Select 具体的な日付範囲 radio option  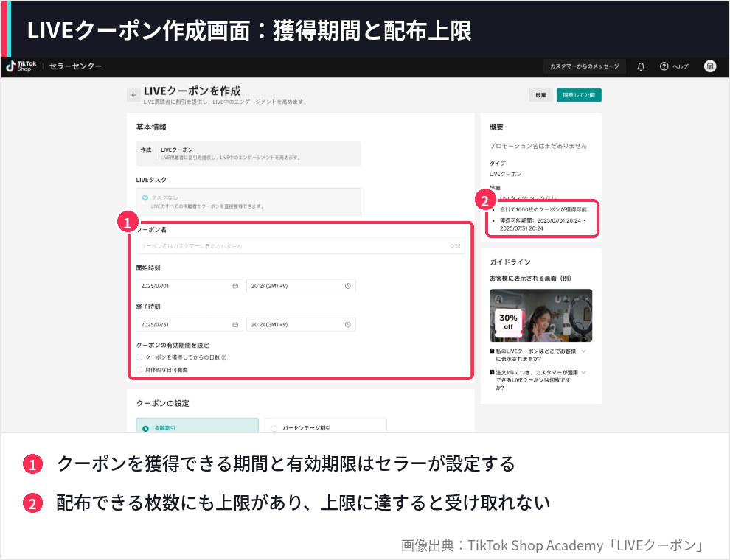139,370
